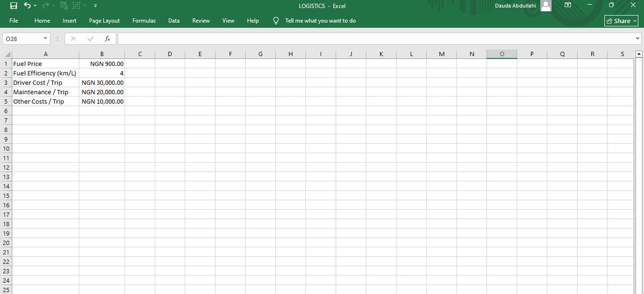Viewport: 644px width, 294px height.
Task: Select the 'Maintenance / Trip' cell
Action: click(x=45, y=92)
